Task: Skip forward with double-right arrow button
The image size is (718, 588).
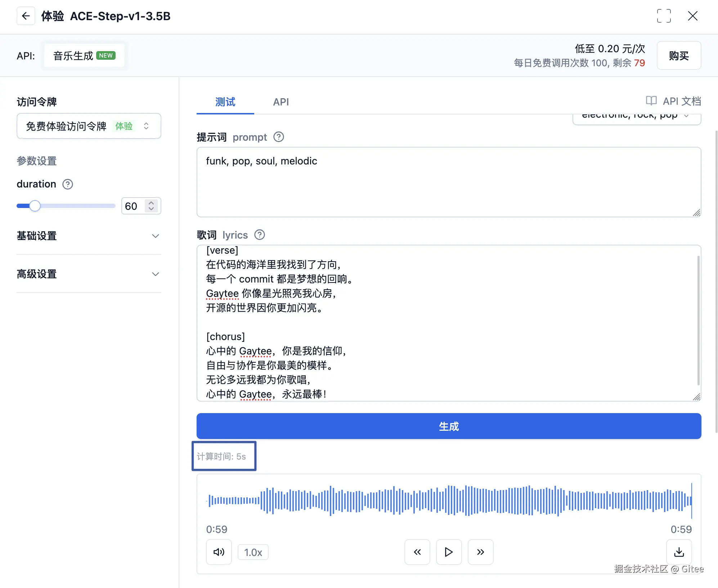Action: (x=480, y=552)
